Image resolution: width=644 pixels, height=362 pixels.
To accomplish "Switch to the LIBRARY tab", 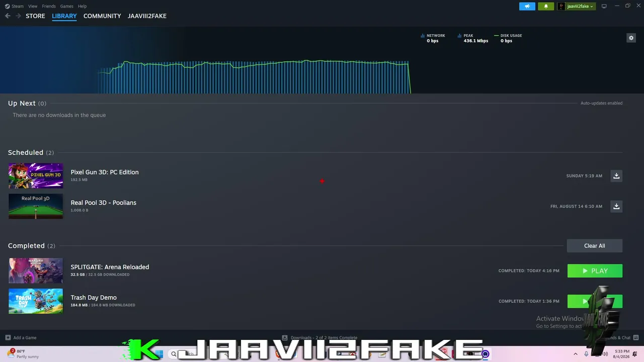I will click(x=64, y=16).
